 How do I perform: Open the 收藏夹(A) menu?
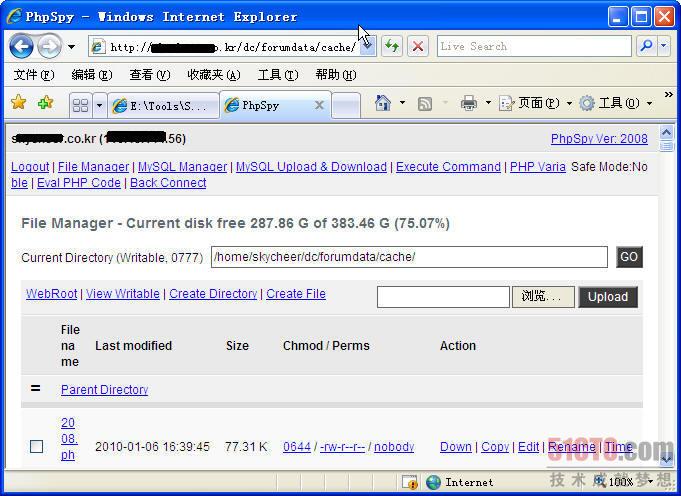214,75
